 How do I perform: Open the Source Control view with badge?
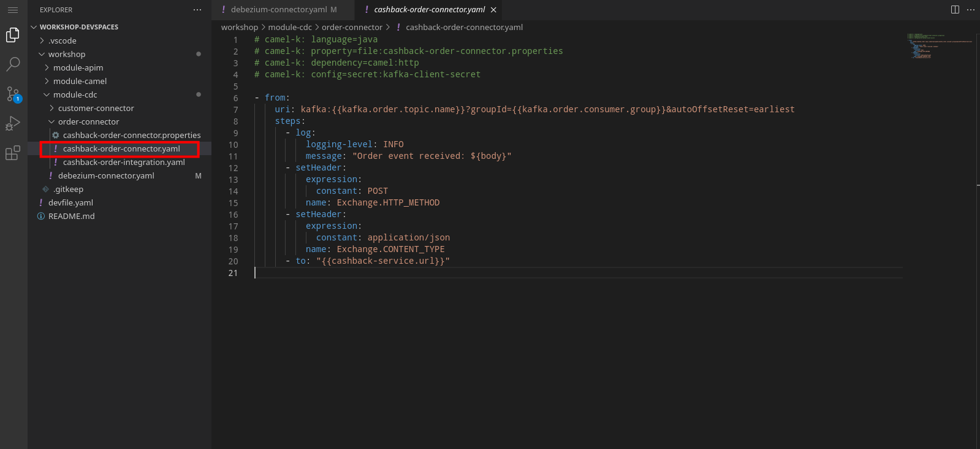click(x=13, y=94)
